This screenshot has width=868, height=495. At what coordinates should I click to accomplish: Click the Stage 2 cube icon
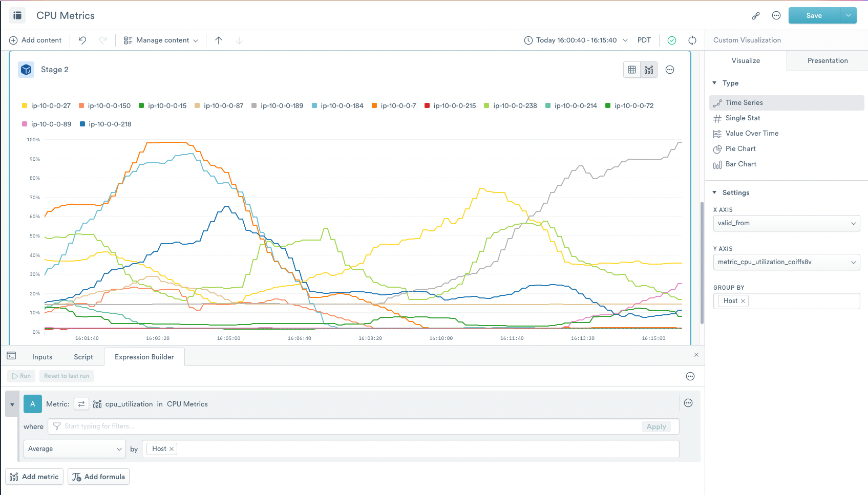[x=26, y=70]
